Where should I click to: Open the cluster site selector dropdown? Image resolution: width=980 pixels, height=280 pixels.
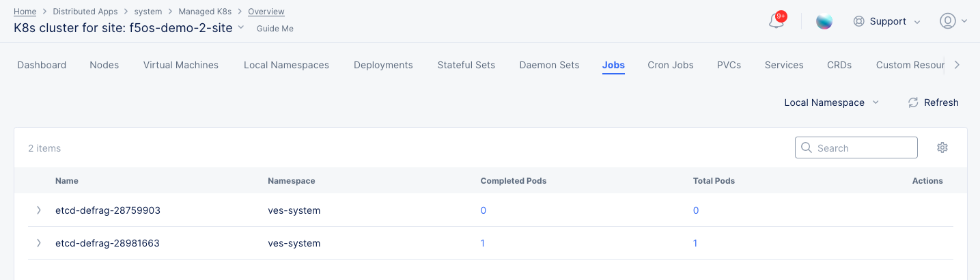point(240,27)
